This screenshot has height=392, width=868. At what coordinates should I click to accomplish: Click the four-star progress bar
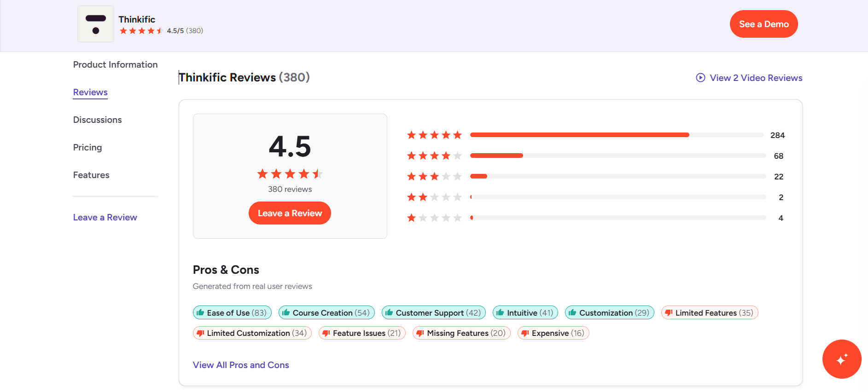coord(618,156)
